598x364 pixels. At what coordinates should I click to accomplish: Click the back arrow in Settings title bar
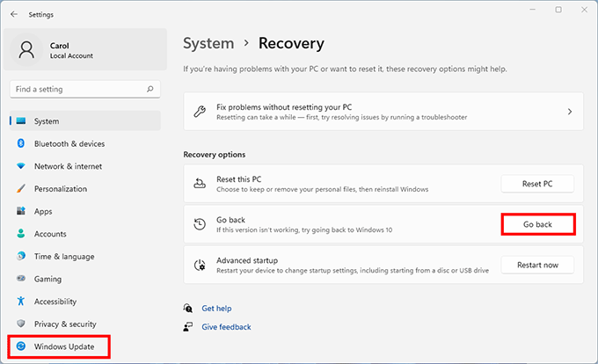click(14, 14)
